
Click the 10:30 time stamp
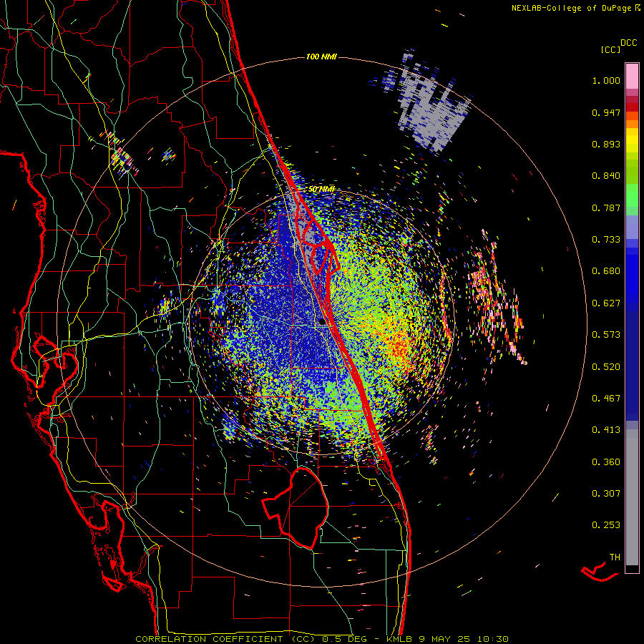tap(494, 639)
